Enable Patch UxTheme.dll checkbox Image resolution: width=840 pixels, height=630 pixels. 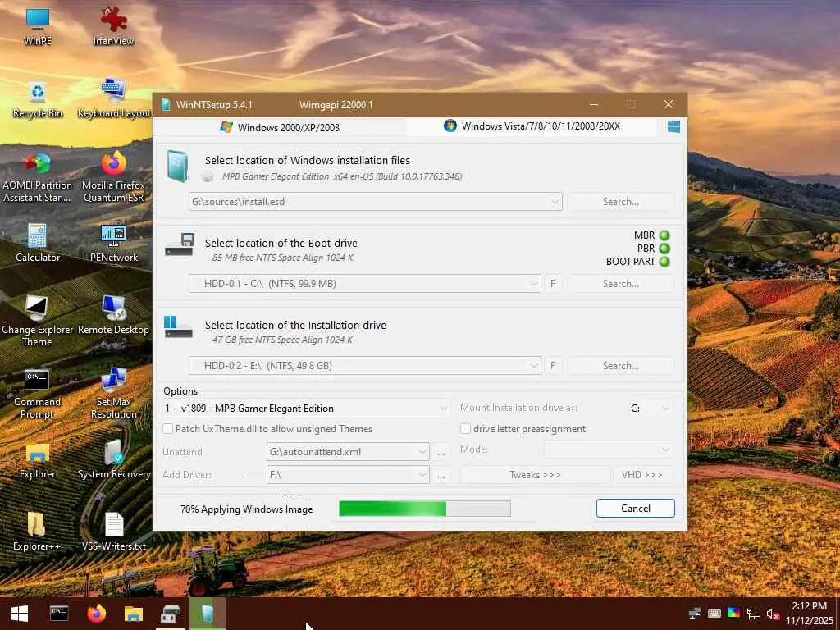tap(167, 428)
